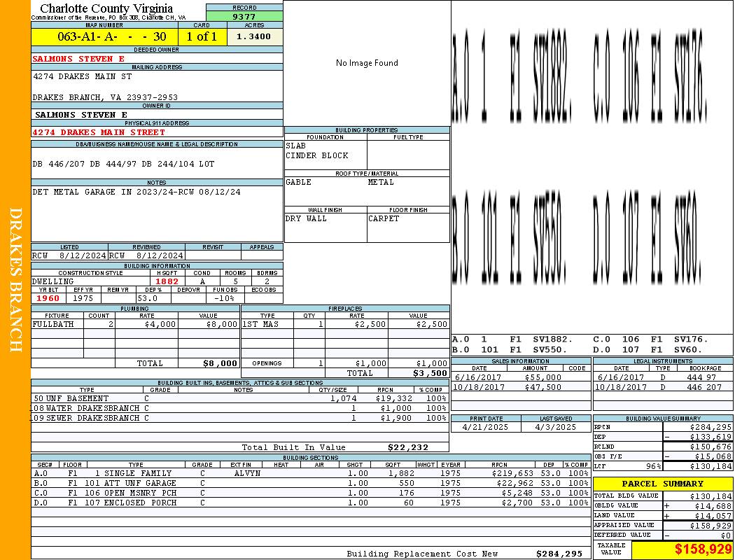Click the 1ST MAS fireplace type row
735x560 pixels.
(x=346, y=324)
